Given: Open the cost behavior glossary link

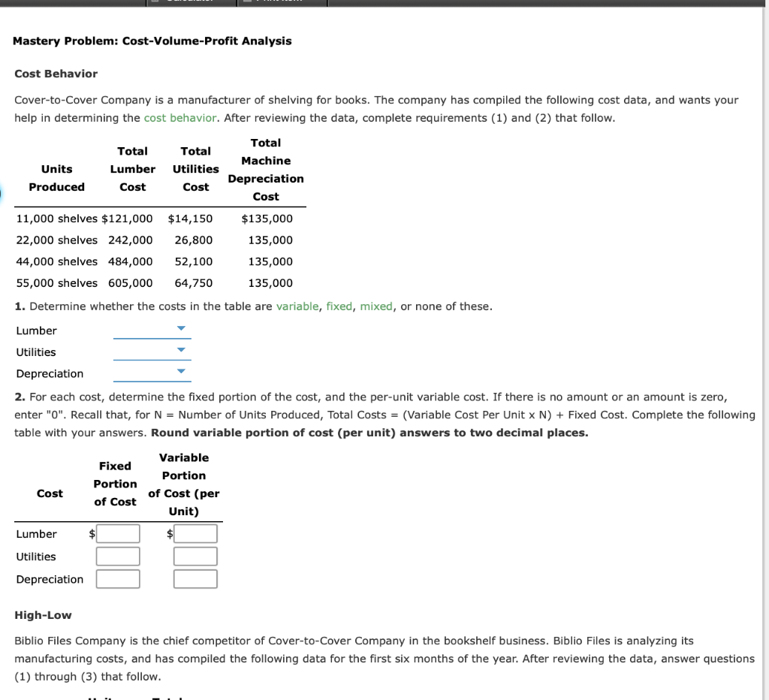Looking at the screenshot, I should (178, 118).
